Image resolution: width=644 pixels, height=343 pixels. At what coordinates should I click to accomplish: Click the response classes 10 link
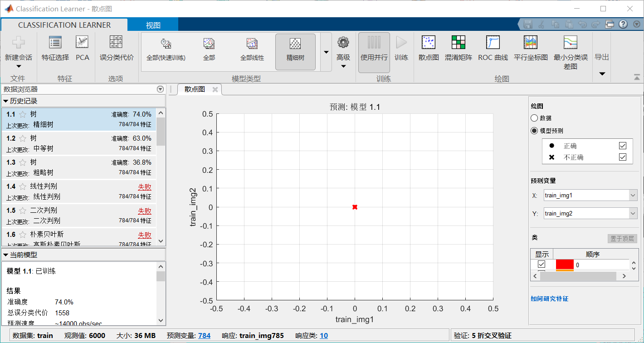tap(324, 336)
